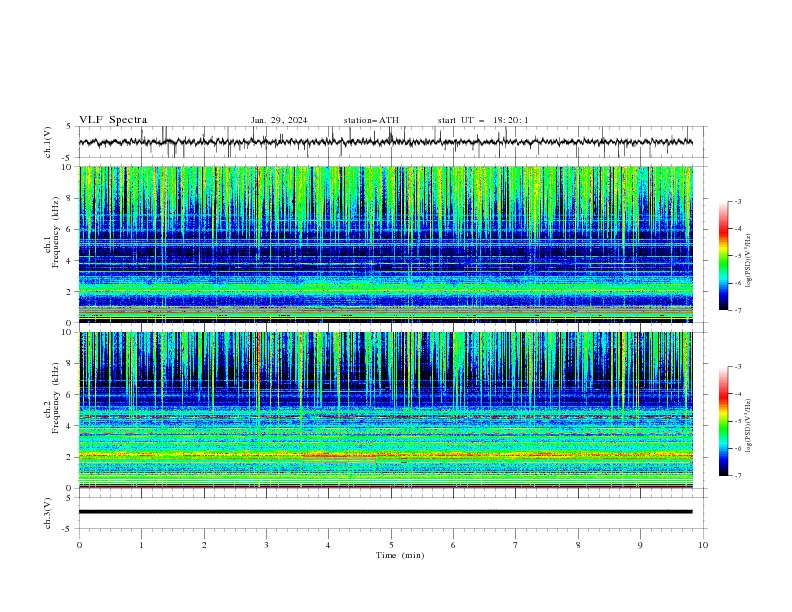
Task: Click time-axis tick label "1"
Action: [x=141, y=545]
